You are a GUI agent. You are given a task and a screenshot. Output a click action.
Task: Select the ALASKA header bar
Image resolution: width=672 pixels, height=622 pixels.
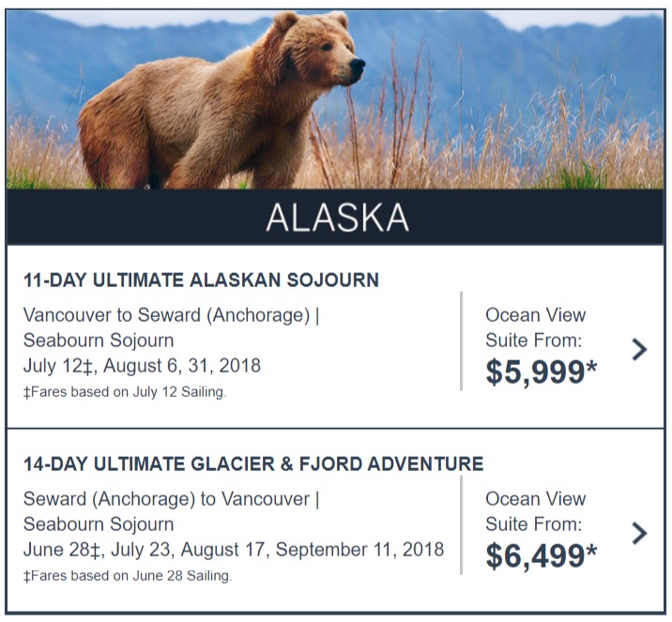pyautogui.click(x=335, y=218)
